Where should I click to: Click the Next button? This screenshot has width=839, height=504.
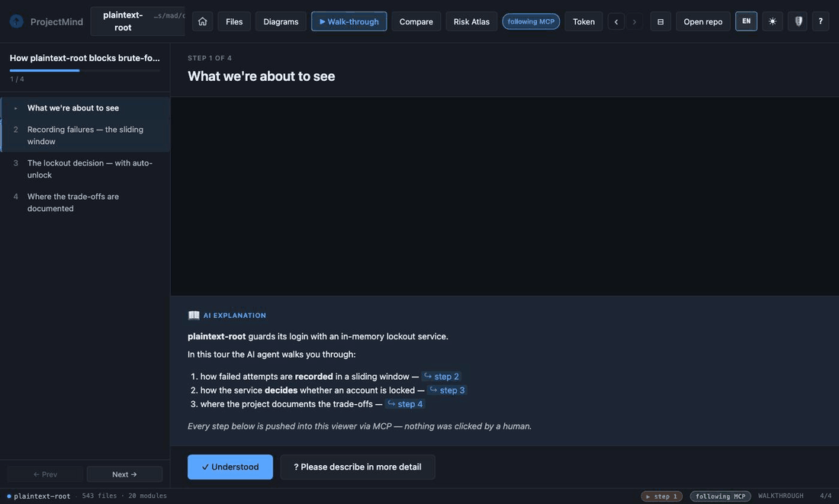tap(124, 474)
